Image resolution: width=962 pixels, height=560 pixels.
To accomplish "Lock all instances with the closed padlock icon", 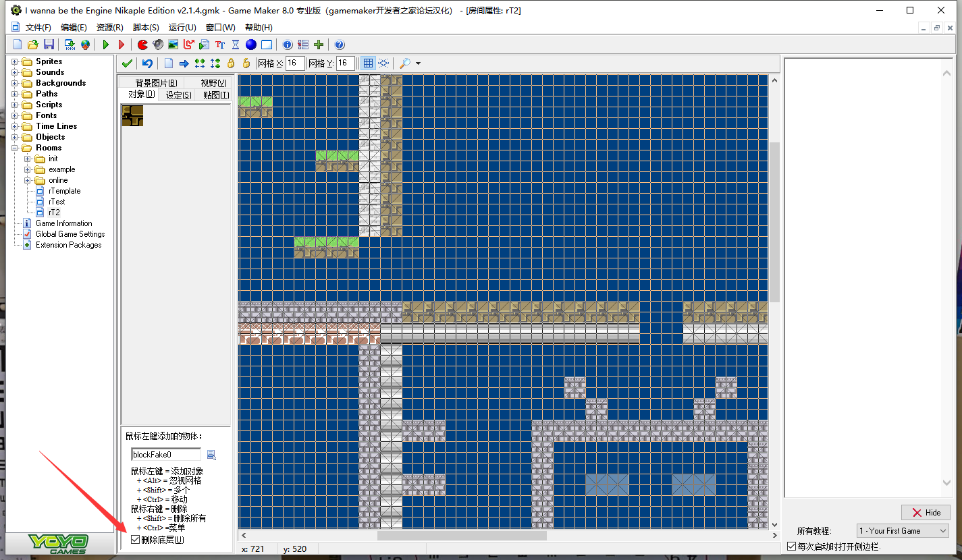I will click(x=231, y=63).
